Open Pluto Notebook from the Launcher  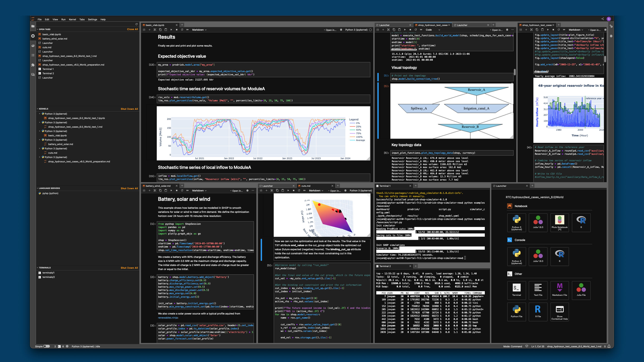(x=559, y=223)
